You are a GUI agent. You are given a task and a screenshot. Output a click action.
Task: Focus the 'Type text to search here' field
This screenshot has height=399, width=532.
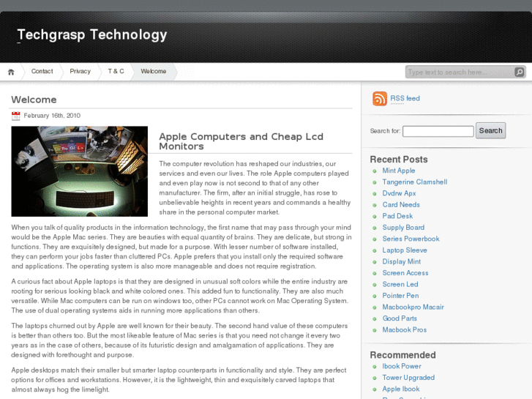pos(460,72)
